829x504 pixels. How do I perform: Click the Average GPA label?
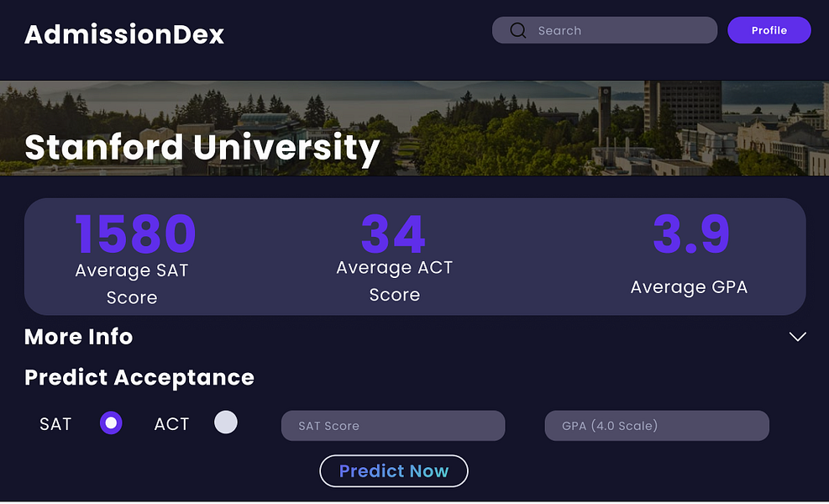coord(689,287)
